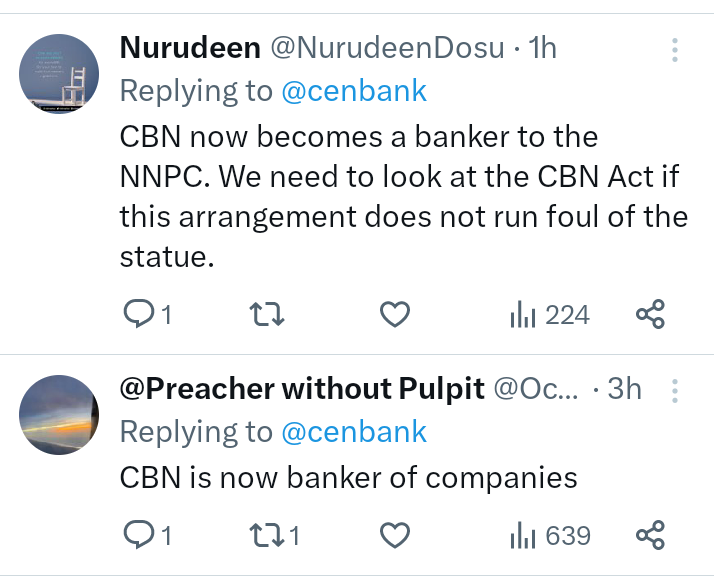The image size is (714, 586).
Task: Open more options on Nurudeen's tweet
Action: [x=675, y=50]
